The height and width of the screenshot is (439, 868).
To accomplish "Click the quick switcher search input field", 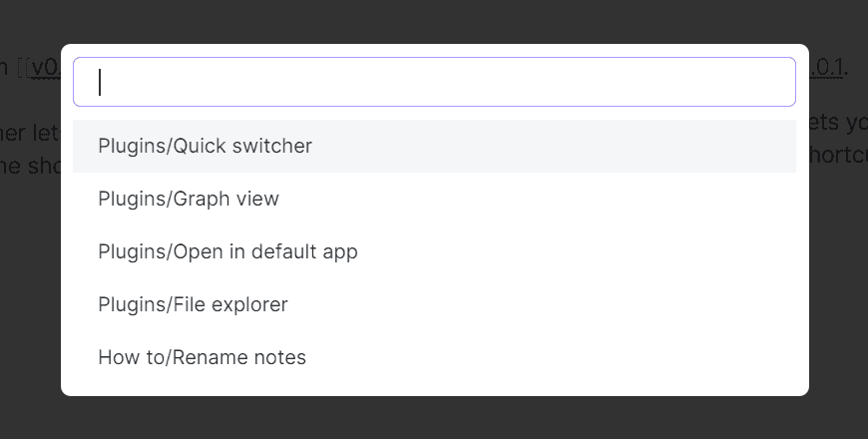I will [x=434, y=82].
